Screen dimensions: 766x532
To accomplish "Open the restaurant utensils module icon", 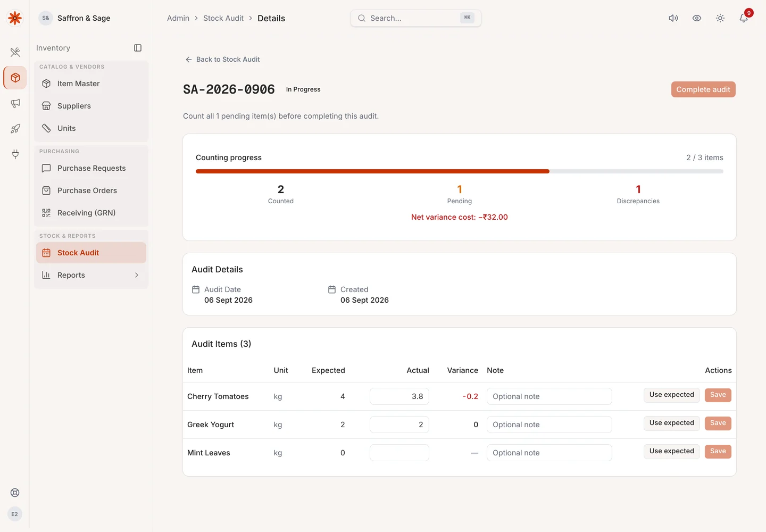I will click(x=15, y=52).
